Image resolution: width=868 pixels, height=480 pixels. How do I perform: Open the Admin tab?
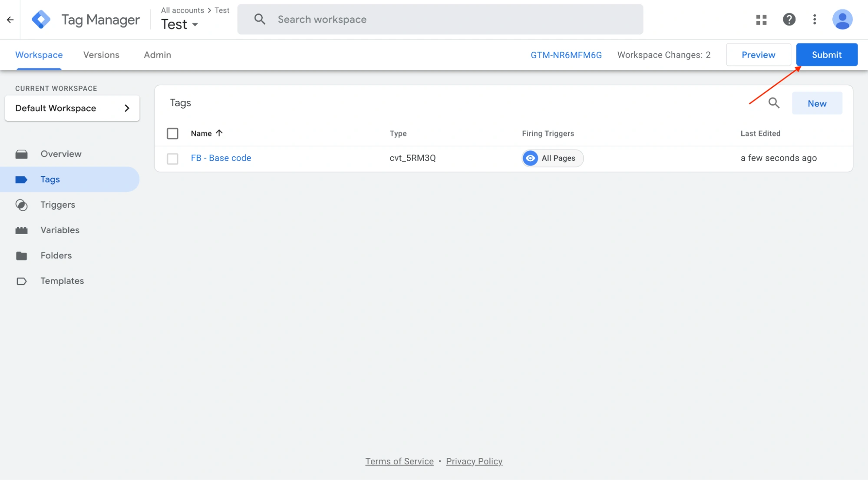(x=157, y=55)
